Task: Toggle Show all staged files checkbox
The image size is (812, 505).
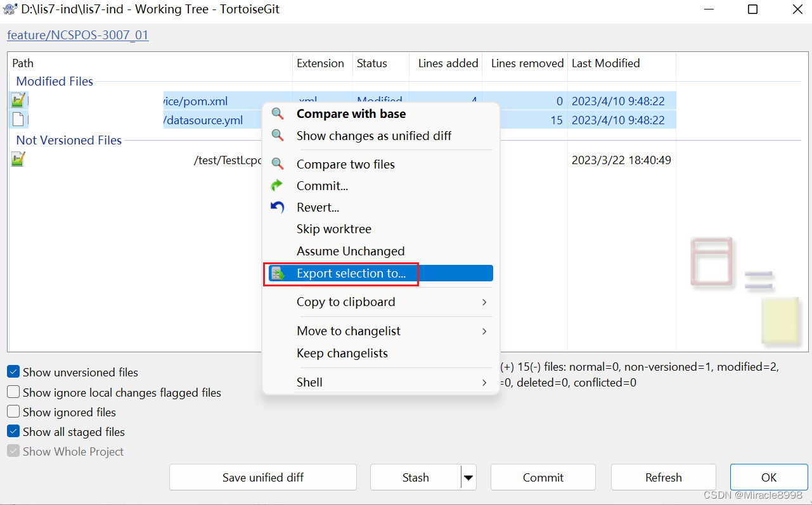Action: point(13,431)
